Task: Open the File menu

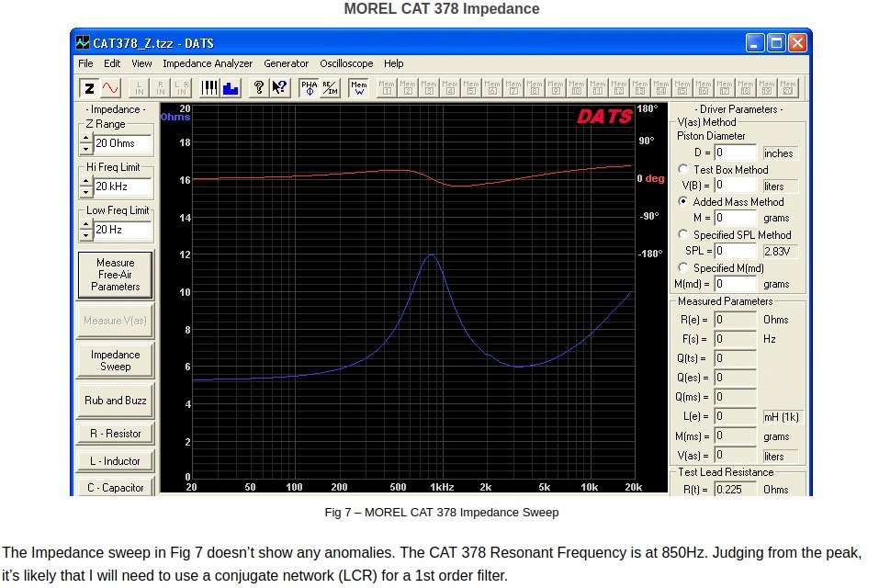Action: coord(85,63)
